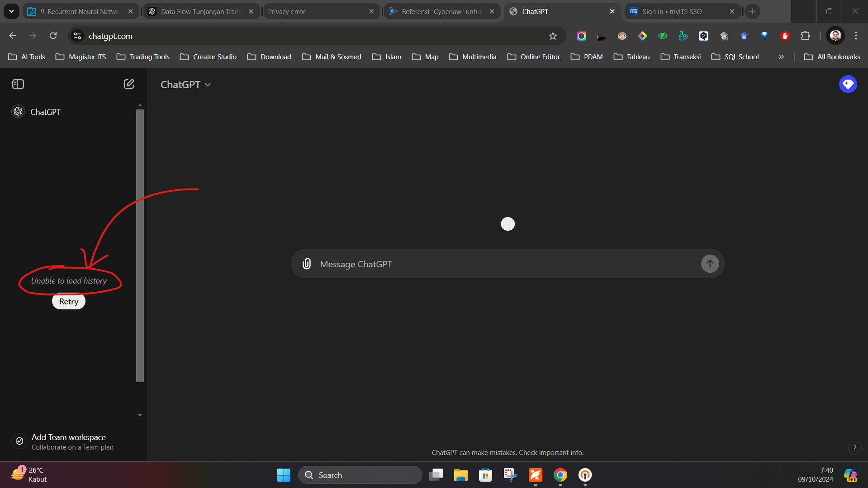Open the tab search dropdown arrow
The image size is (868, 488).
11,11
